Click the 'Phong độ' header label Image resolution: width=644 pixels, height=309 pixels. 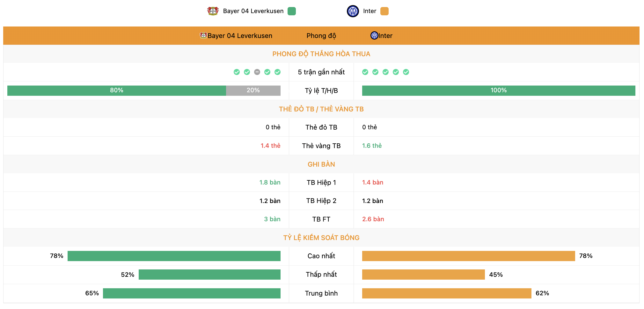[x=321, y=36]
